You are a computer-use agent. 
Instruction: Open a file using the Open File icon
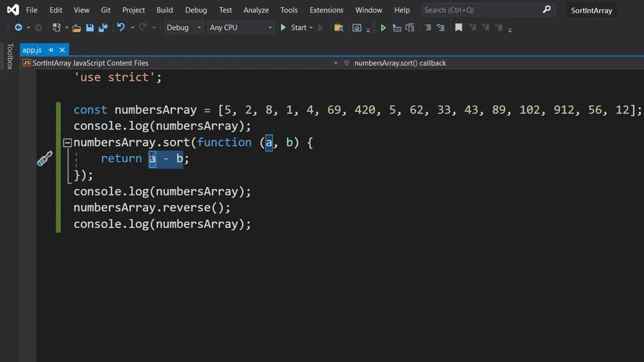(x=76, y=28)
